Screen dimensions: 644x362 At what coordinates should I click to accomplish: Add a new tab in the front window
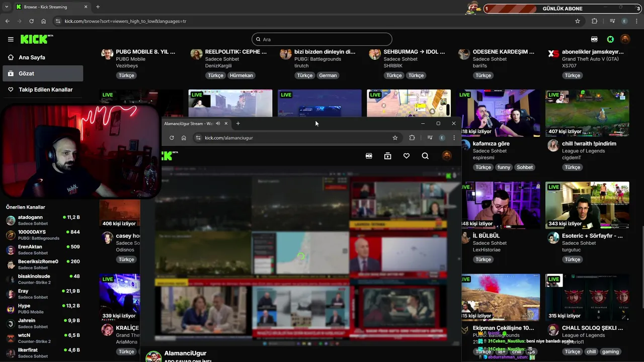pyautogui.click(x=238, y=123)
